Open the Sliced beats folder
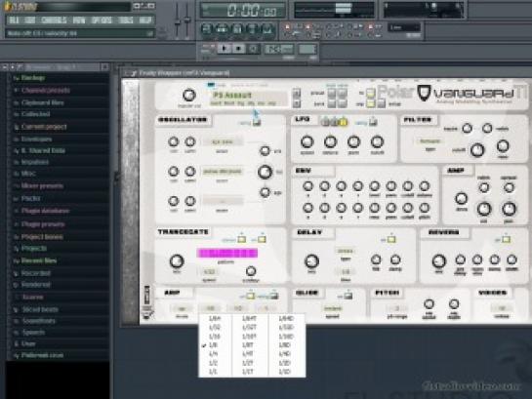Image resolution: width=532 pixels, height=399 pixels. [x=40, y=309]
